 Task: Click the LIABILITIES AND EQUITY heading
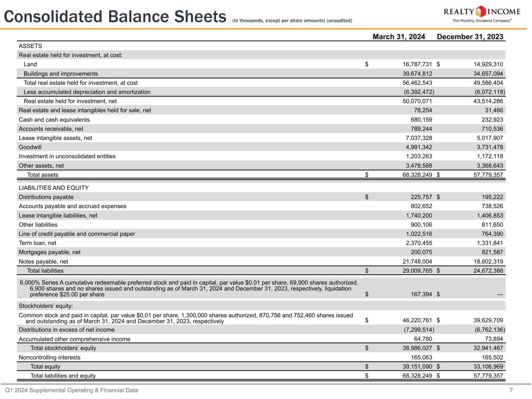[x=54, y=188]
